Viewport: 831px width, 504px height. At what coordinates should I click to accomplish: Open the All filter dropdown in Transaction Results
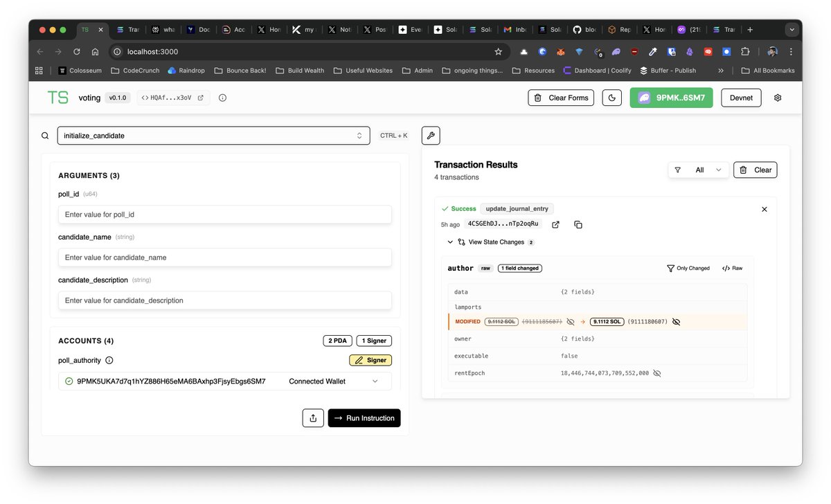699,170
